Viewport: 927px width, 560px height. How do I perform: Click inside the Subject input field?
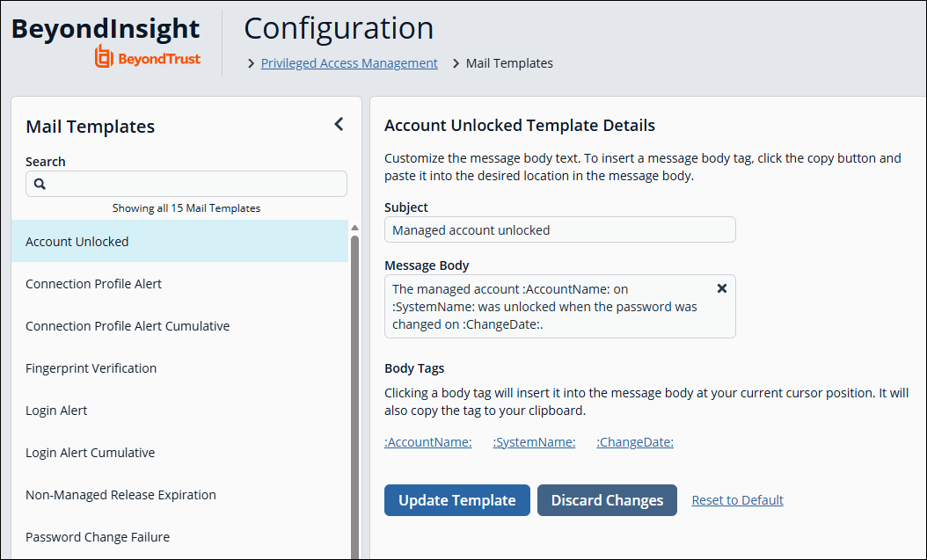(x=559, y=229)
